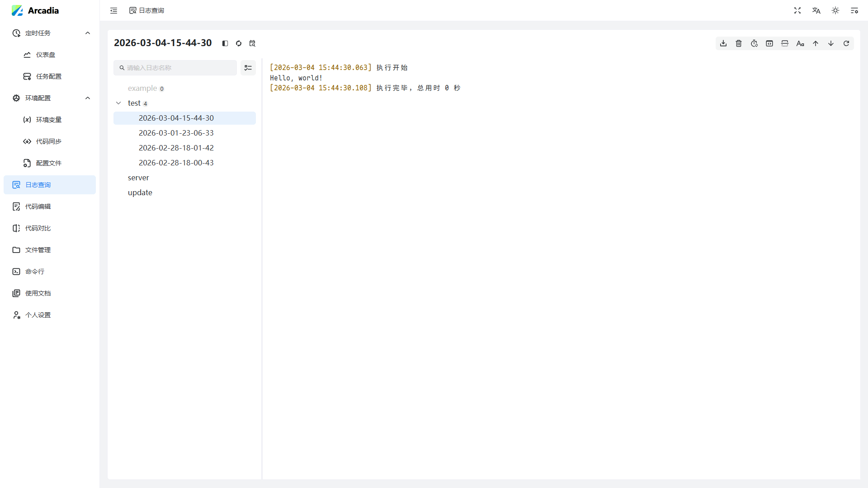The width and height of the screenshot is (868, 488).
Task: Open 文件管理 menu item
Action: coord(38,250)
